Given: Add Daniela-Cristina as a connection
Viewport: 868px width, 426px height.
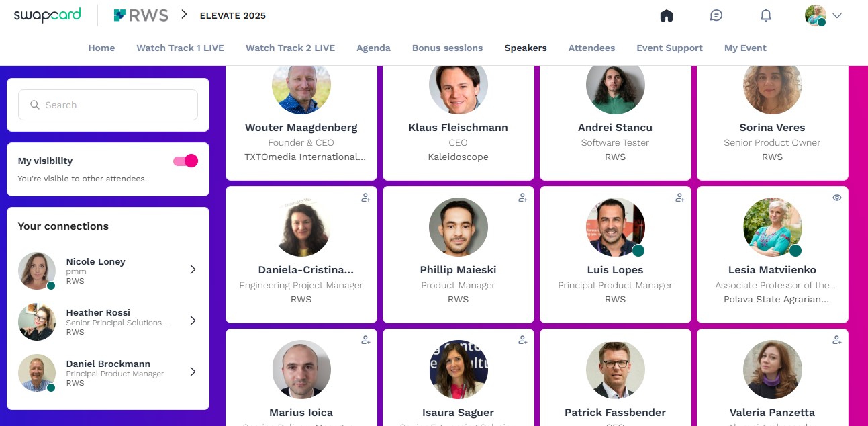Looking at the screenshot, I should point(366,198).
